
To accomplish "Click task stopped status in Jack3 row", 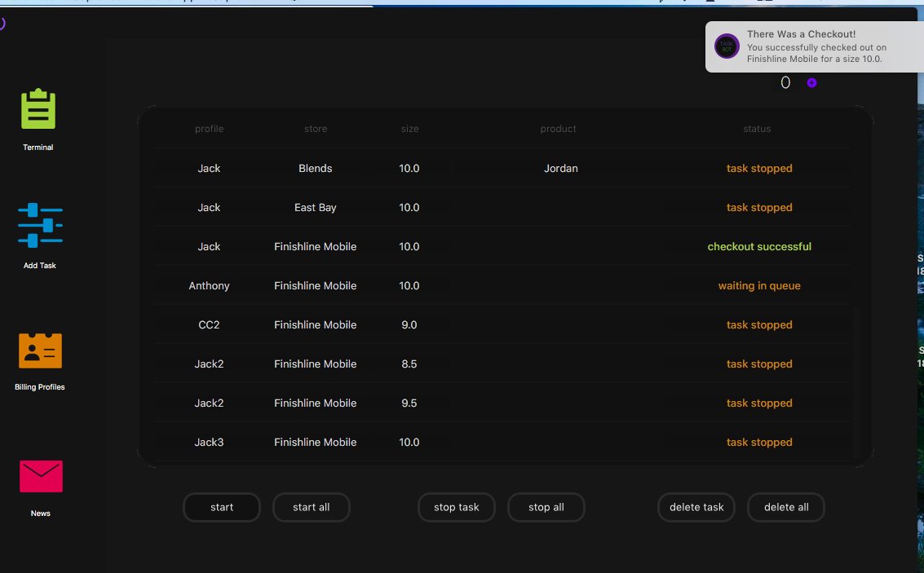I will (x=759, y=443).
